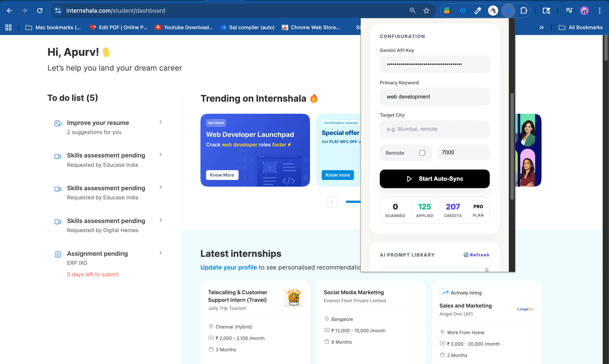
Task: Open media controls icon in toolbar
Action: [569, 11]
